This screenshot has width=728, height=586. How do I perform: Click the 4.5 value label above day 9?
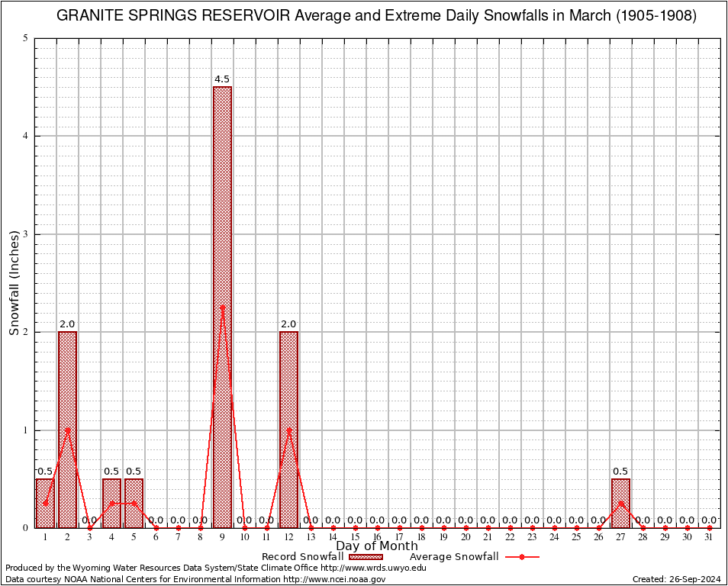click(x=222, y=79)
